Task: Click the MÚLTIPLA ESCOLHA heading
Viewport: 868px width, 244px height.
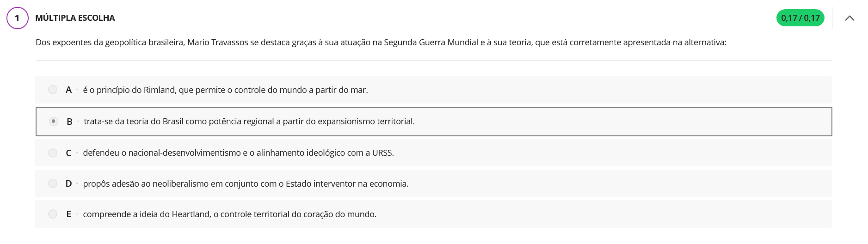Action: coord(75,18)
